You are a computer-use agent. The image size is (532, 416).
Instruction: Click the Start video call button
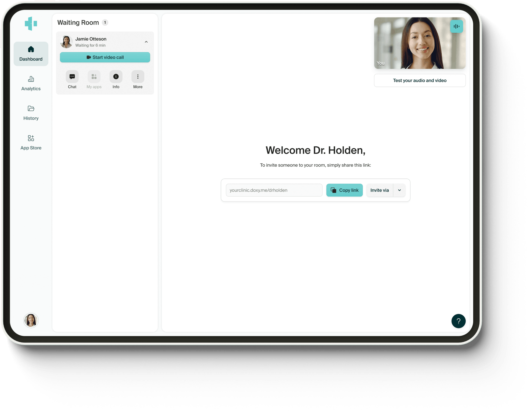[105, 58]
